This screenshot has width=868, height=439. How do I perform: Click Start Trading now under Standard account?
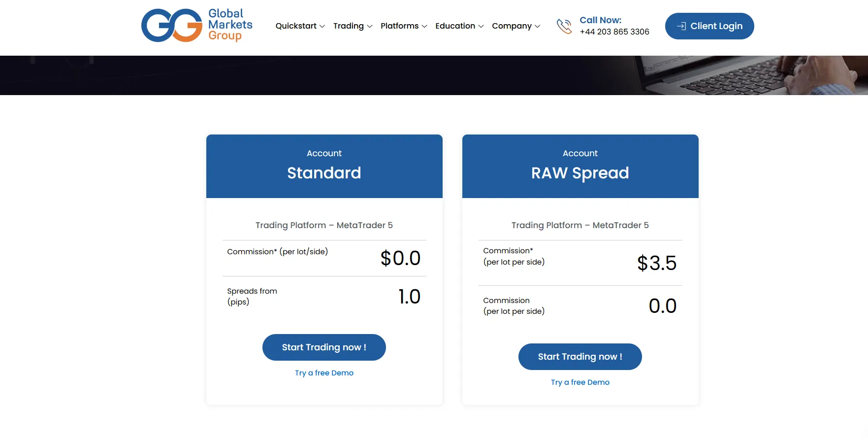coord(324,347)
